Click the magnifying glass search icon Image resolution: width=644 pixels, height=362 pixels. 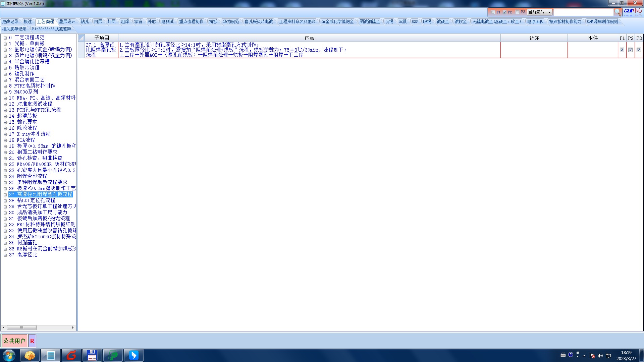618,12
